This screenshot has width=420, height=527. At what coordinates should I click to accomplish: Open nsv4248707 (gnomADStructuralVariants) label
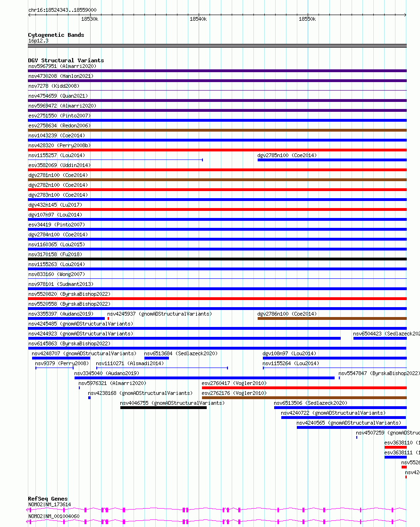84,353
